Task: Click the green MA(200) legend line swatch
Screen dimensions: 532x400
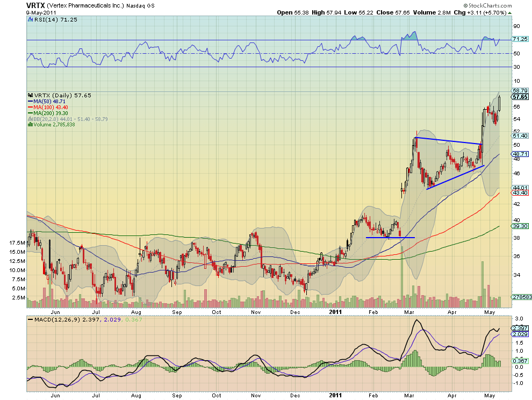Action: coord(30,113)
